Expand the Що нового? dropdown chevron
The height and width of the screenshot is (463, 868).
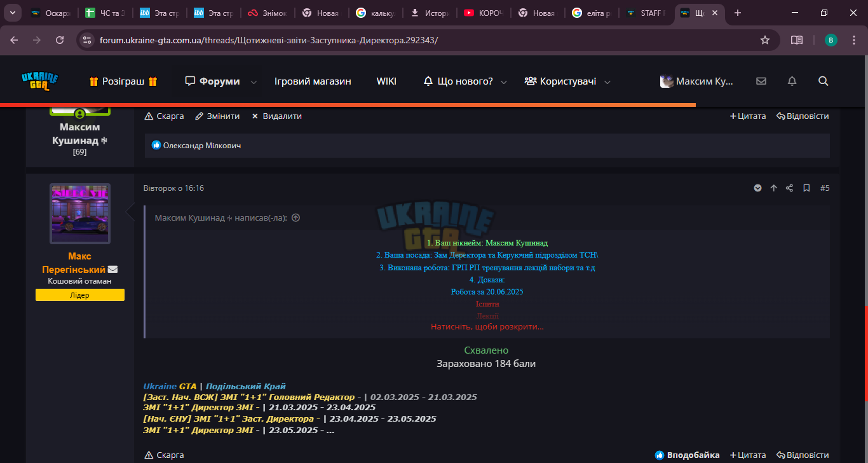tap(504, 82)
